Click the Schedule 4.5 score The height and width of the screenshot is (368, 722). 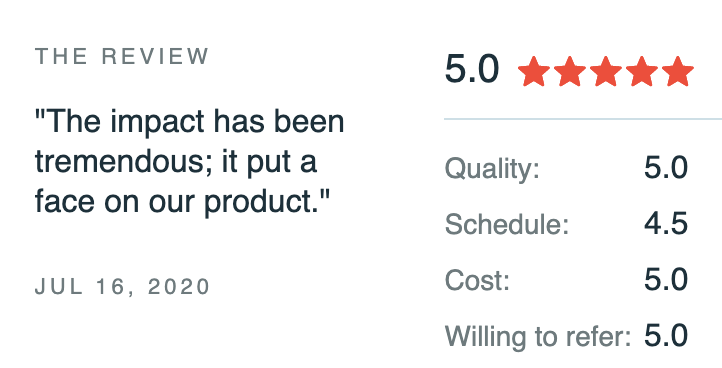666,224
